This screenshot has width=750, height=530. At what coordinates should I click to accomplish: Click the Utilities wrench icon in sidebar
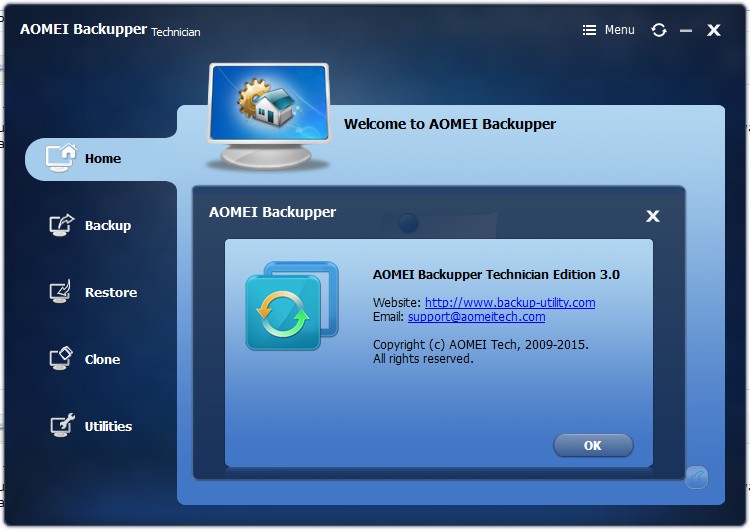pos(62,426)
